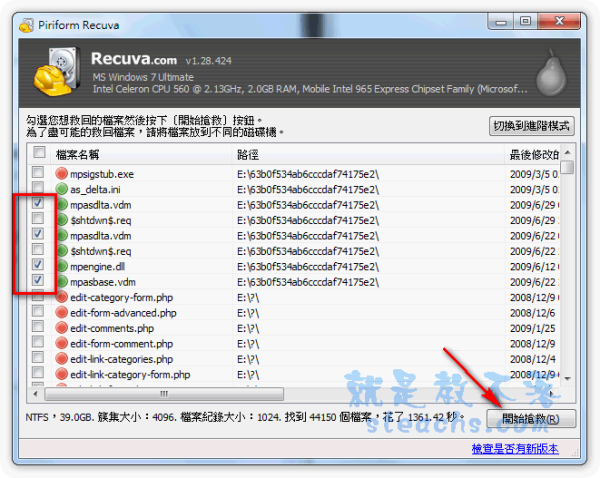Image resolution: width=600 pixels, height=478 pixels.
Task: Select file name edit-form-advanced.php
Action: click(x=123, y=313)
